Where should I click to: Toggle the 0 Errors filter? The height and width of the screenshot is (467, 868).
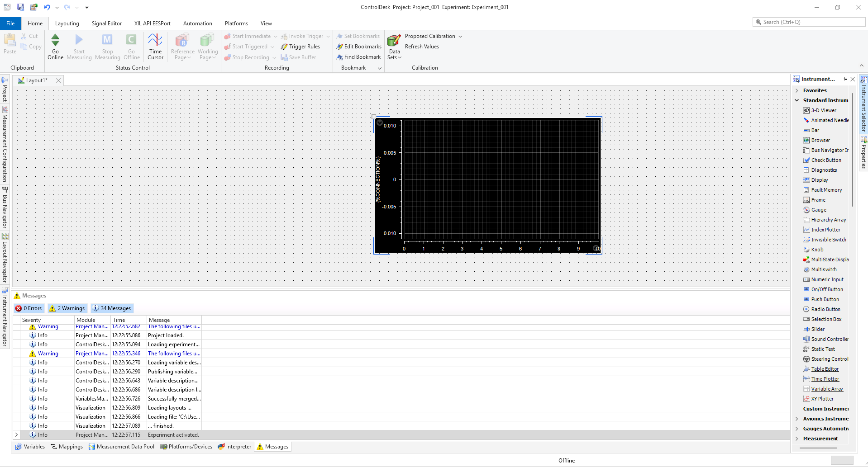click(29, 308)
